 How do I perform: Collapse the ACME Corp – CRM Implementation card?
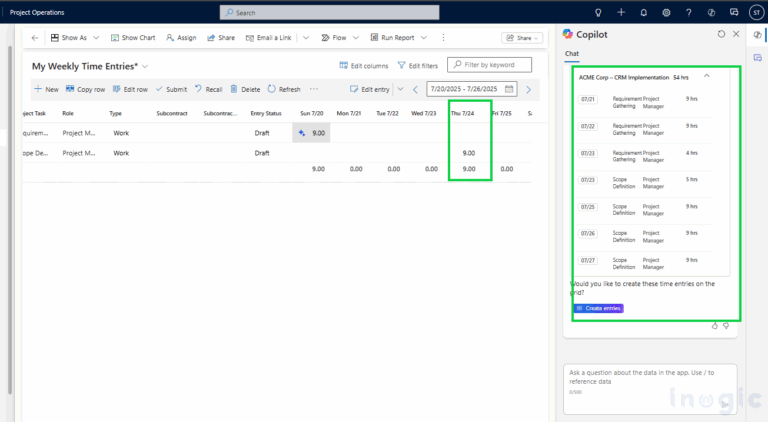coord(706,76)
